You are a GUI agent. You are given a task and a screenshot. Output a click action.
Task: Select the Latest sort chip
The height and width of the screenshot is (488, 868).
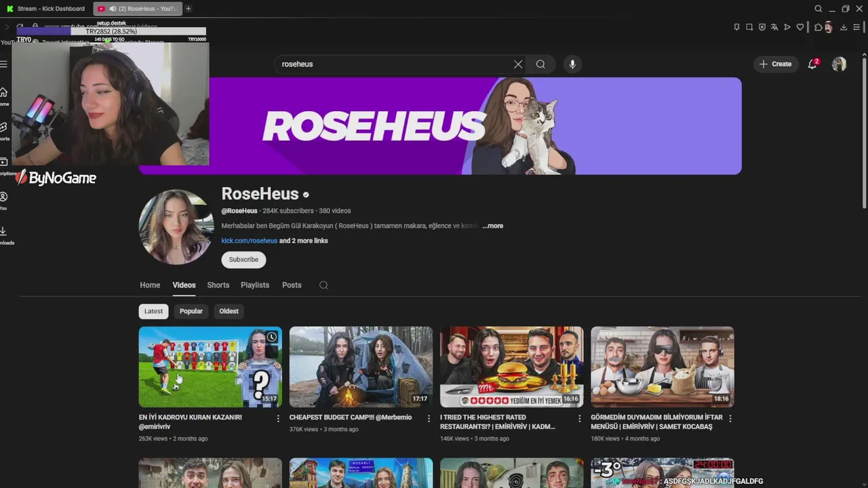[x=153, y=311]
